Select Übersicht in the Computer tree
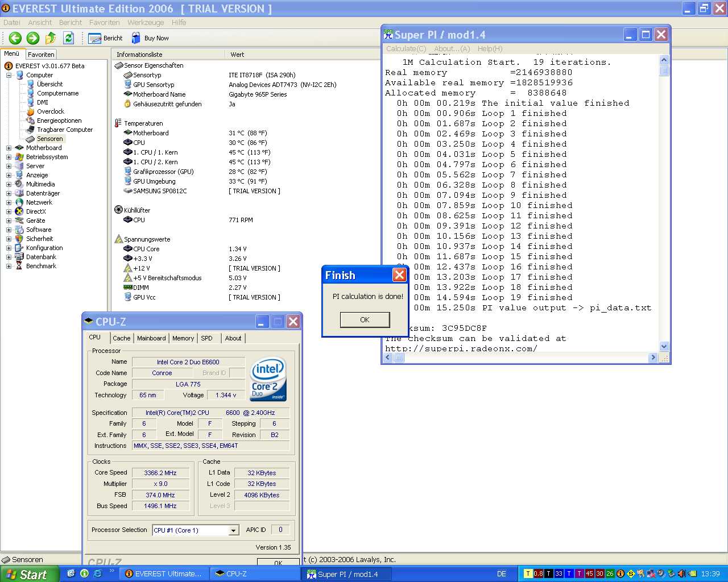The width and height of the screenshot is (728, 582). [49, 84]
